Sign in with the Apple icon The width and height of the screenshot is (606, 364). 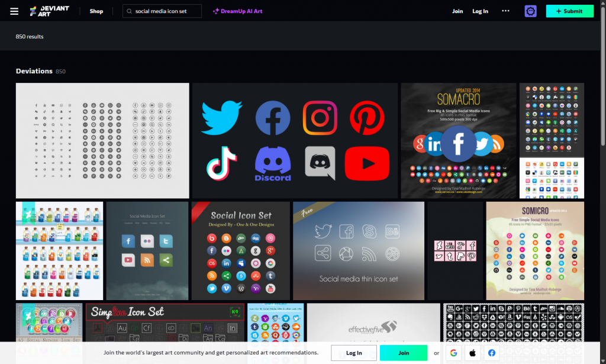coord(472,353)
